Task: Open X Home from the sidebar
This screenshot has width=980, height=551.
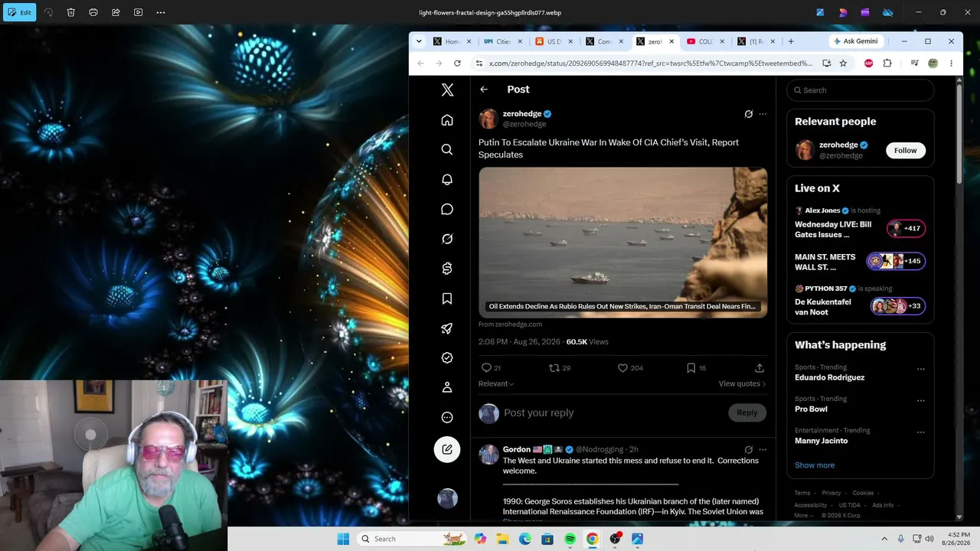Action: pyautogui.click(x=447, y=120)
